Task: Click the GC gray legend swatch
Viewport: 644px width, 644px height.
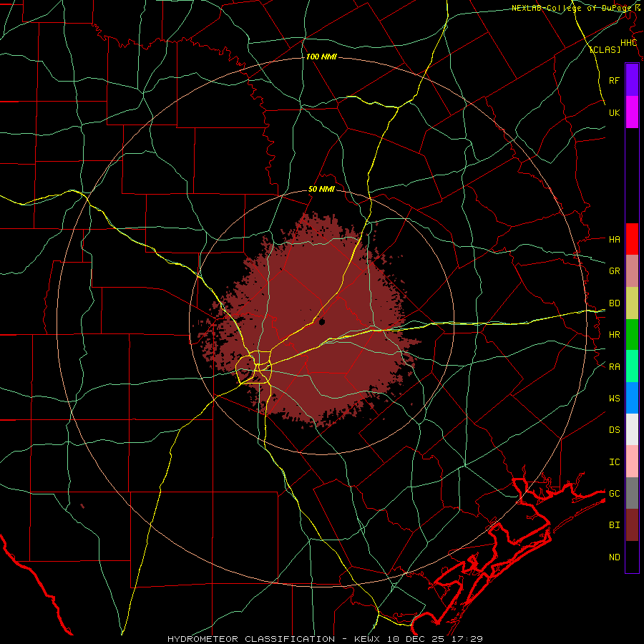Action: (632, 493)
